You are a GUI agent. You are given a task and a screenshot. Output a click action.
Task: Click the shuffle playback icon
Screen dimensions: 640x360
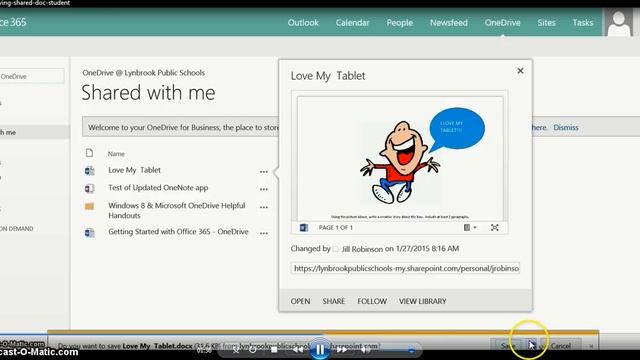[x=236, y=349]
